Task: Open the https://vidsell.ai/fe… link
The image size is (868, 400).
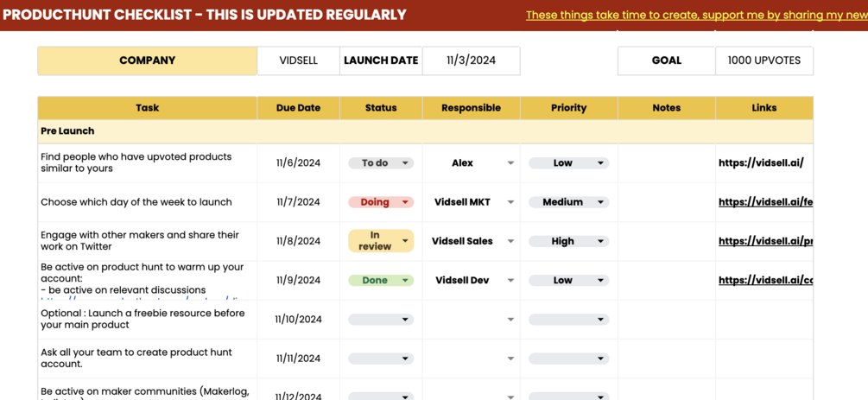Action: pyautogui.click(x=765, y=202)
